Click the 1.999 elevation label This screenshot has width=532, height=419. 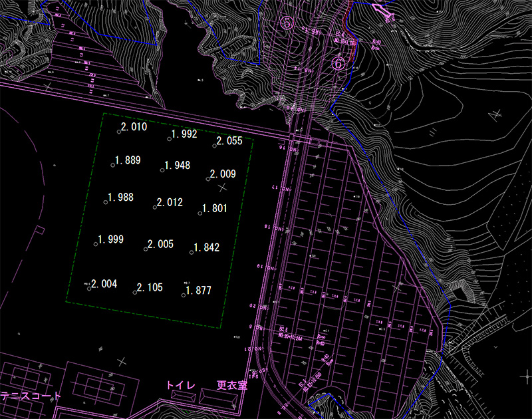tap(110, 239)
